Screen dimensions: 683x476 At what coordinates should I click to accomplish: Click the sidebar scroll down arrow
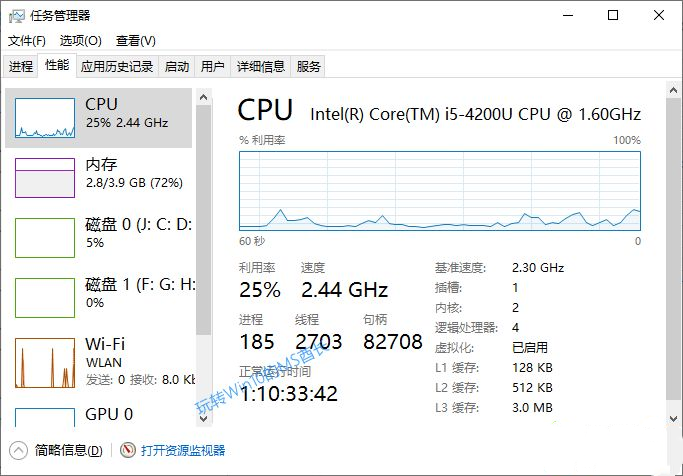click(203, 419)
